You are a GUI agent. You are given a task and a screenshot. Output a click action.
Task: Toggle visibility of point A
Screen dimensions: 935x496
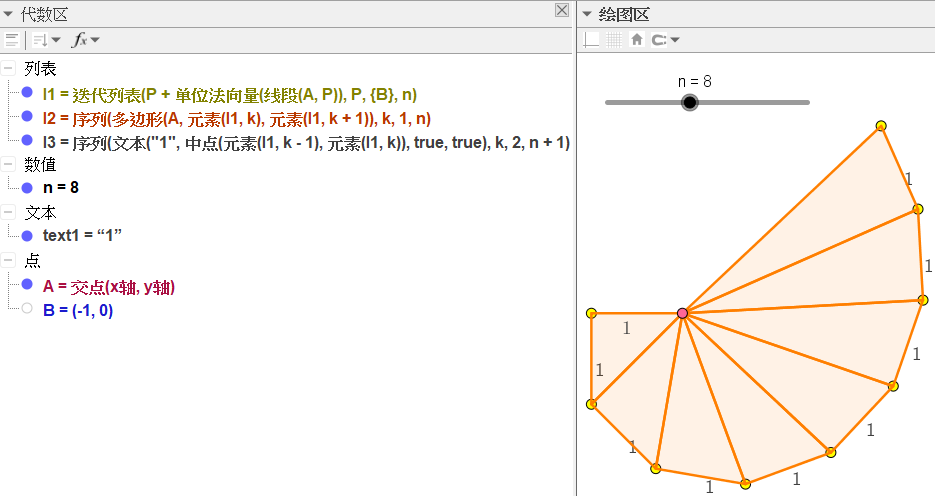pos(27,284)
